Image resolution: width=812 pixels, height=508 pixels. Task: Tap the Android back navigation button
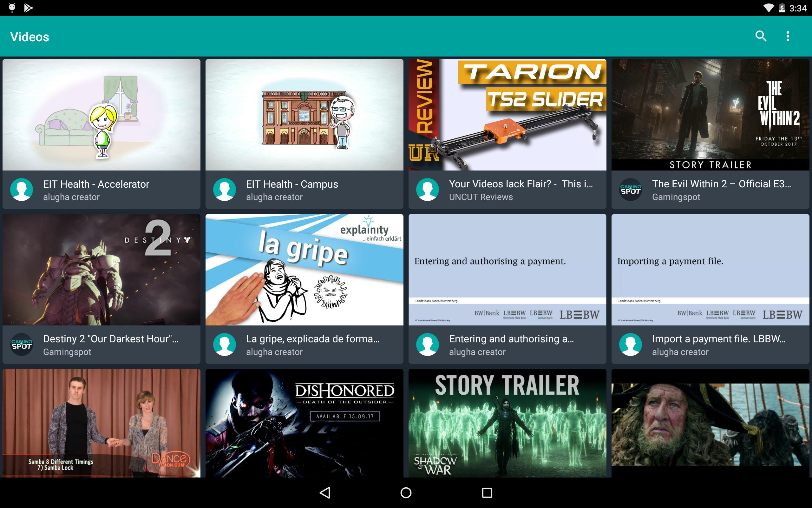click(x=325, y=492)
